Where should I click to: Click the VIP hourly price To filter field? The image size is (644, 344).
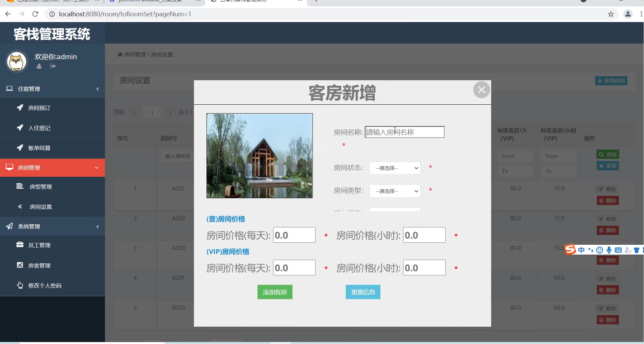tap(559, 171)
